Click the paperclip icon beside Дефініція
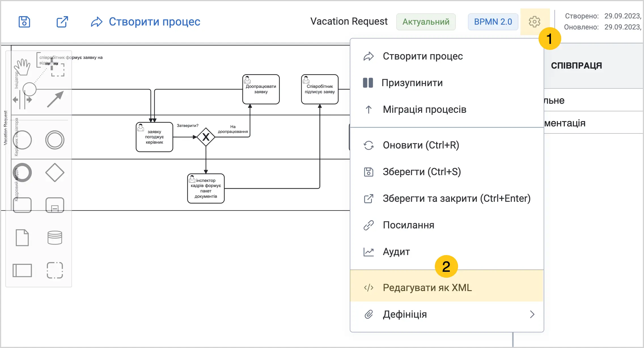This screenshot has width=644, height=348. [368, 314]
